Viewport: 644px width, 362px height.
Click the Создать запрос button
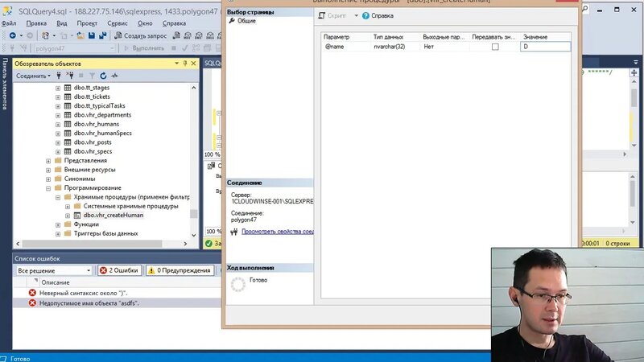[x=140, y=35]
